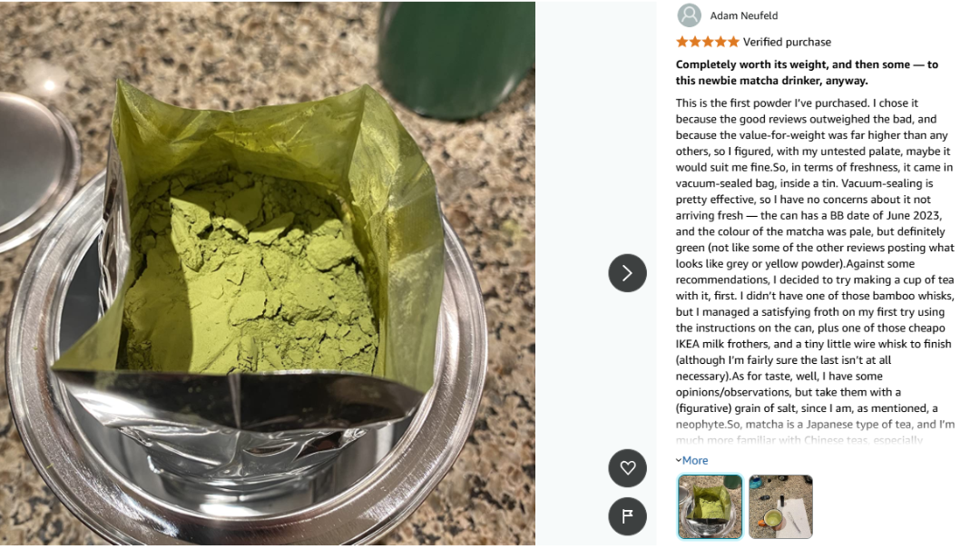The width and height of the screenshot is (980, 559).
Task: Click the first orange rating star
Action: click(x=681, y=42)
